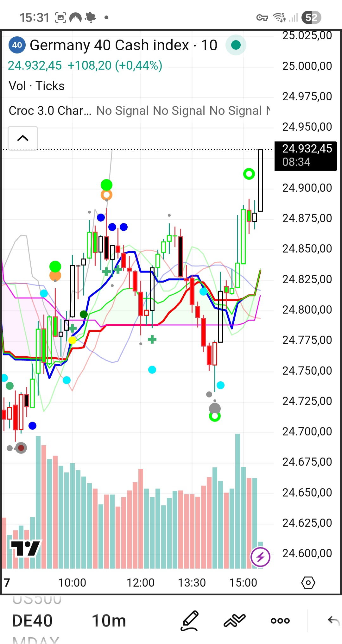Select the Vol · Ticks indicator legend
This screenshot has height=644, width=342.
click(x=37, y=86)
